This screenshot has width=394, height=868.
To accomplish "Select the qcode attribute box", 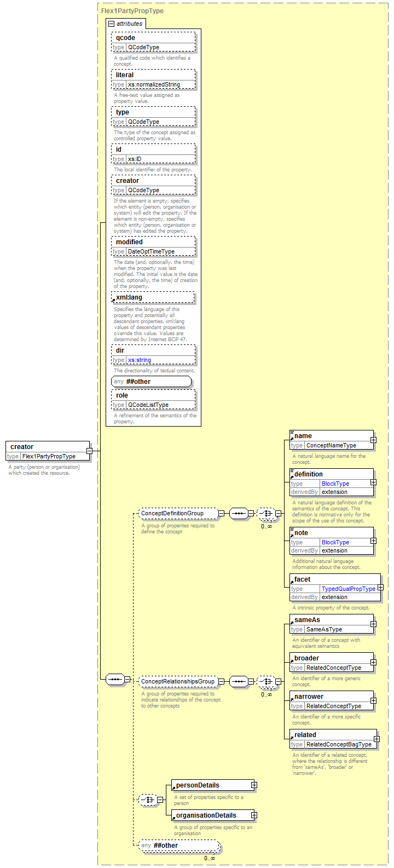I will 153,38.
